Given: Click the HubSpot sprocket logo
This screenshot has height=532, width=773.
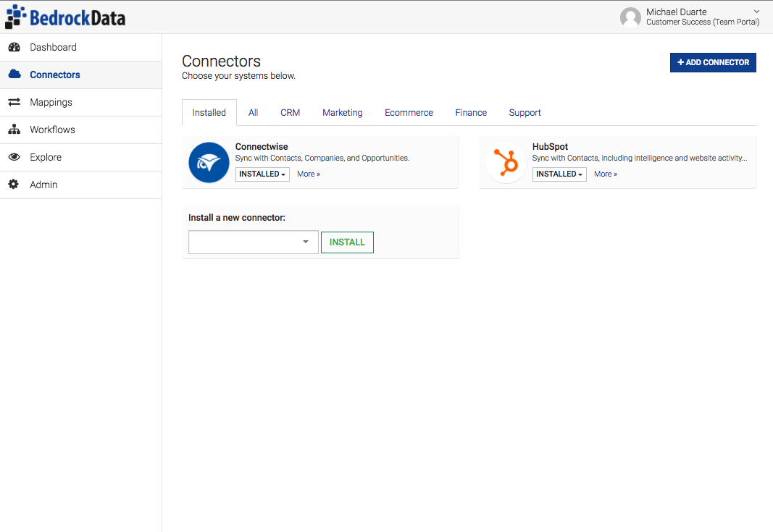Looking at the screenshot, I should (506, 162).
